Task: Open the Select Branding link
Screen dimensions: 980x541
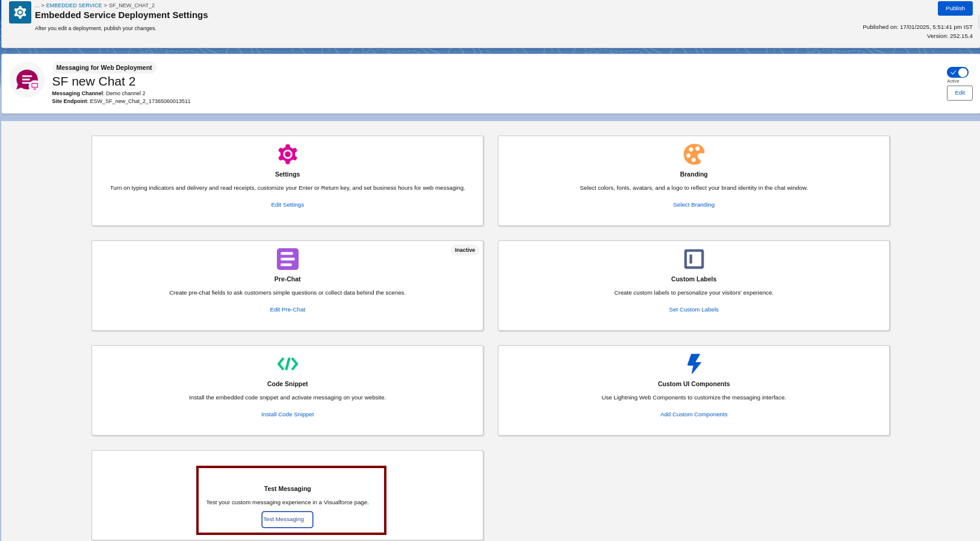Action: pos(694,205)
